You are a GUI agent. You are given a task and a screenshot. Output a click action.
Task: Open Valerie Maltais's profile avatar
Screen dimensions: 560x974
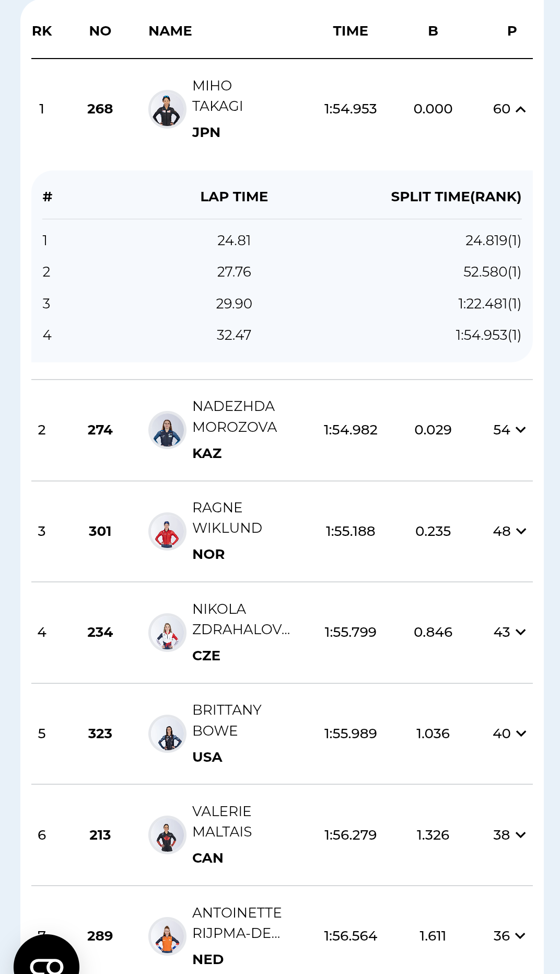167,835
